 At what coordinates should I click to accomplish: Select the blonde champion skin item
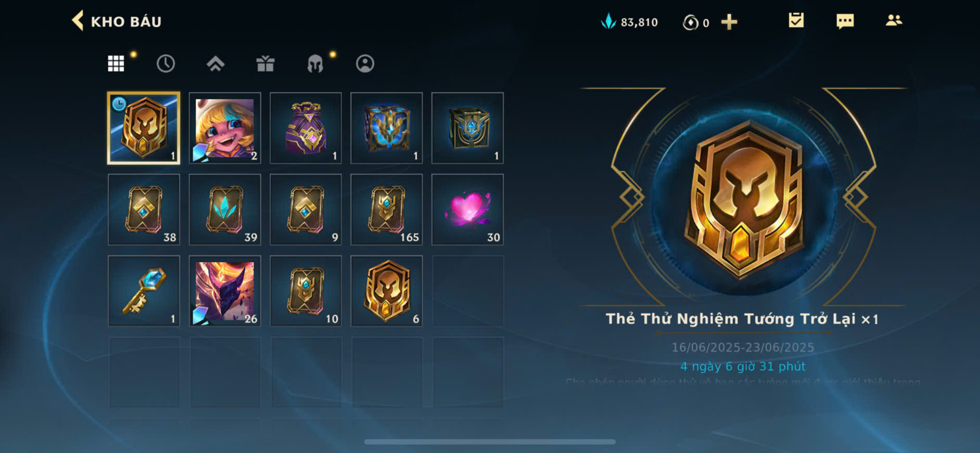(x=225, y=128)
